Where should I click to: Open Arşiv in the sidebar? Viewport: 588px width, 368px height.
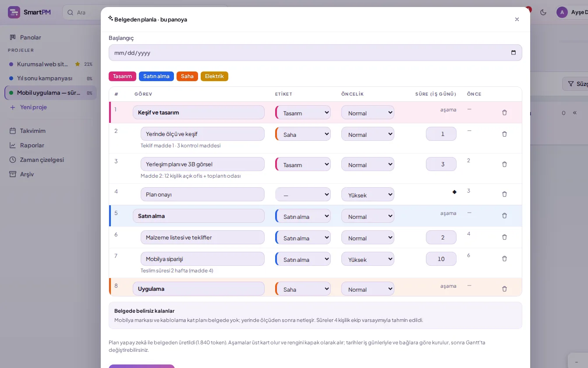coord(50,174)
